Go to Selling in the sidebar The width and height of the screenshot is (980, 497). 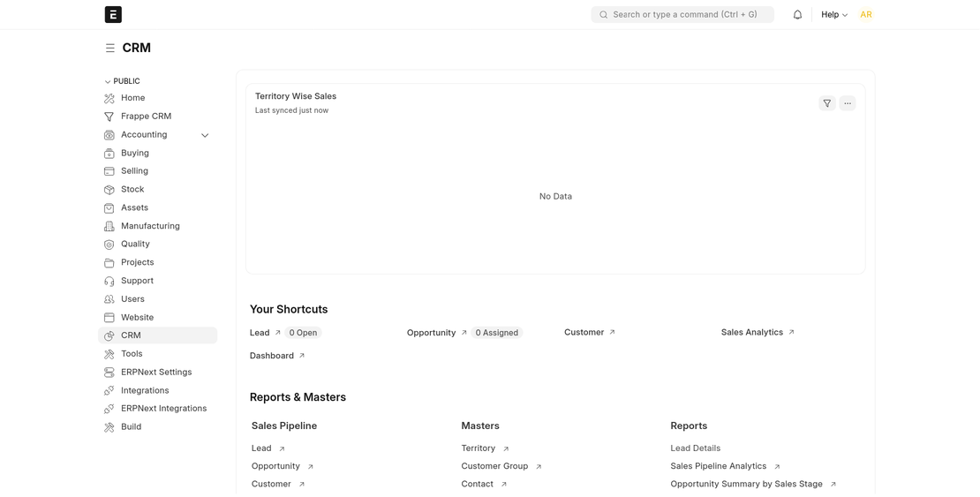click(134, 171)
